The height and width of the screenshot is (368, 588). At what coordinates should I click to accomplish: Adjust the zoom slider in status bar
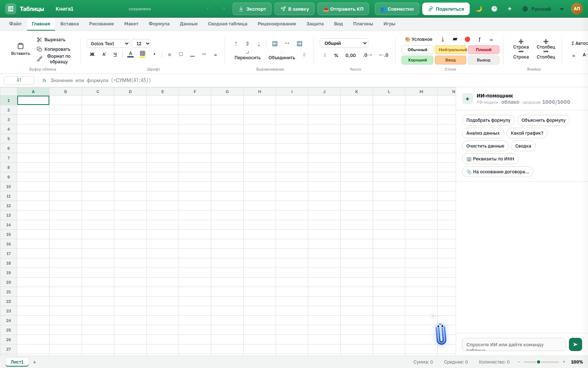point(541,362)
